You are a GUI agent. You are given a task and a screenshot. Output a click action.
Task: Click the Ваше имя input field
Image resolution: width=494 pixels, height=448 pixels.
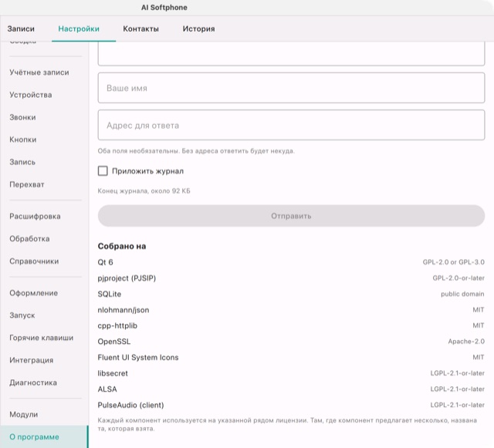(291, 88)
